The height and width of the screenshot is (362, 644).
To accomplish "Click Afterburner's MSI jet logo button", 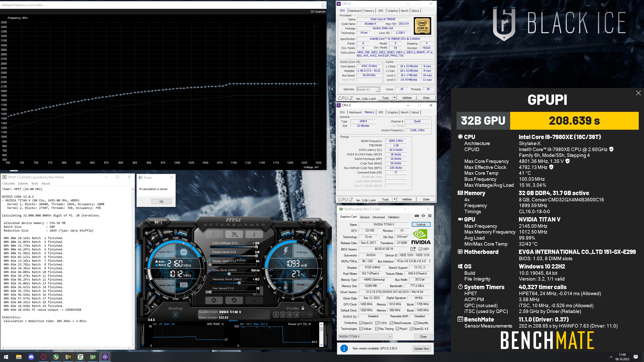I will 234,234.
